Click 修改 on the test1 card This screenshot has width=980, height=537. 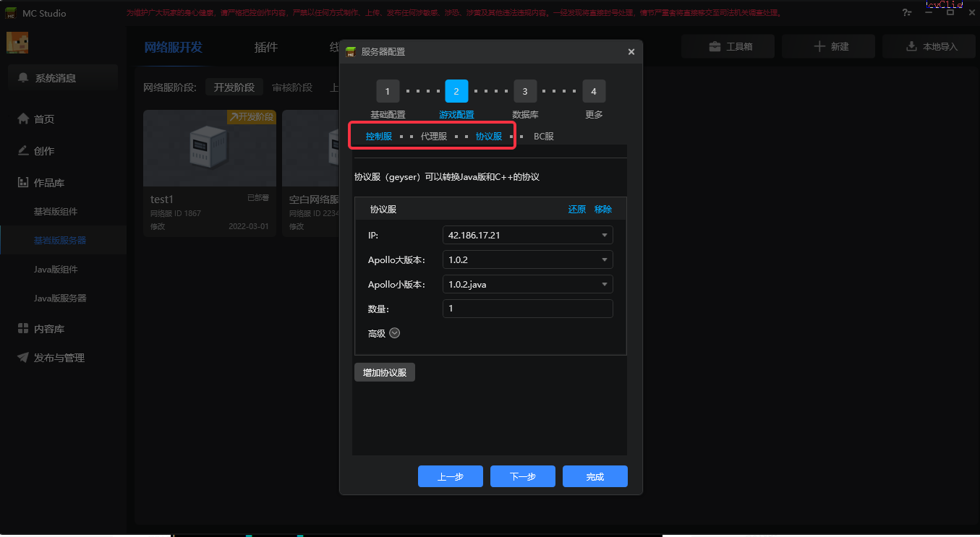point(158,226)
